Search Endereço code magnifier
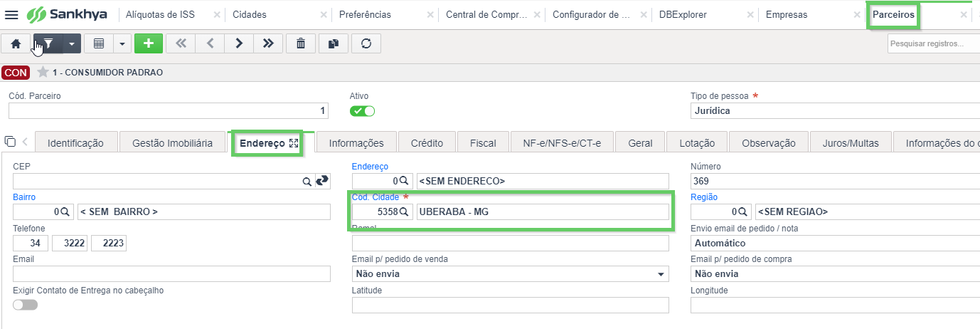This screenshot has width=980, height=329. point(403,182)
